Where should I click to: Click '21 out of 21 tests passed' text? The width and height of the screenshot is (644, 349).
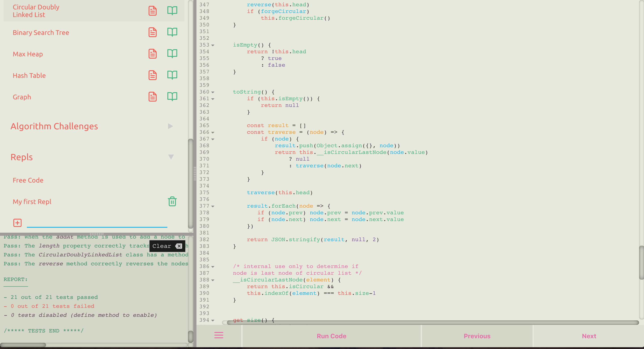click(51, 297)
